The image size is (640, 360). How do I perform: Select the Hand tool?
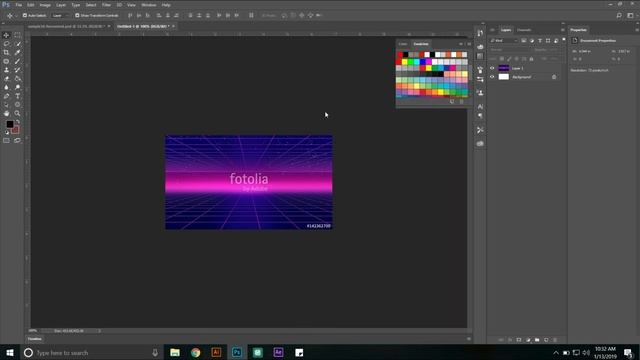tap(6, 113)
